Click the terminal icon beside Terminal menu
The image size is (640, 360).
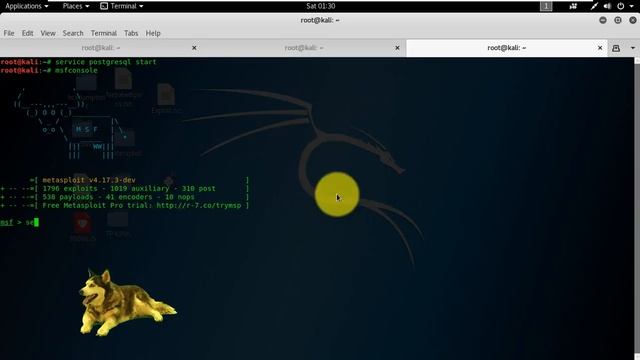click(104, 6)
